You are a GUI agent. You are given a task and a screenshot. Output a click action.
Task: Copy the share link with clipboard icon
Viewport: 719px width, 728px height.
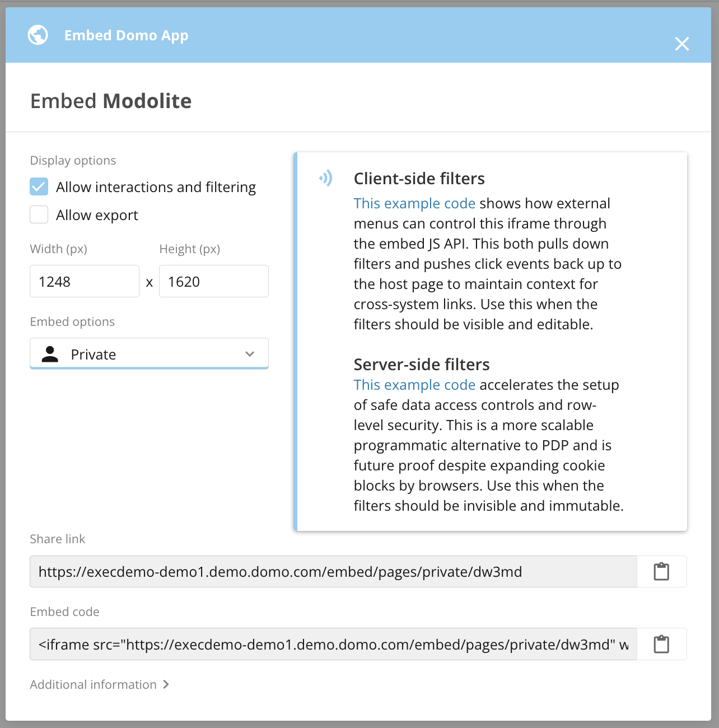pos(661,571)
